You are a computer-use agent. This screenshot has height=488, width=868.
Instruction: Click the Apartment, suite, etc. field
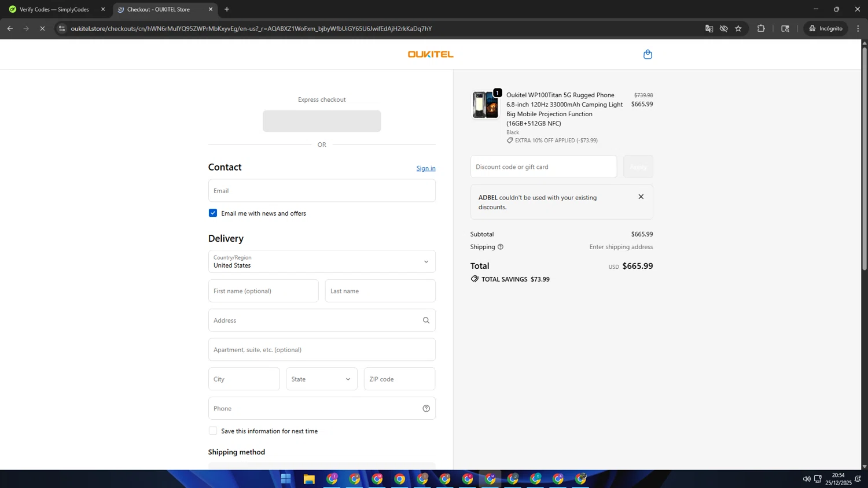point(322,350)
